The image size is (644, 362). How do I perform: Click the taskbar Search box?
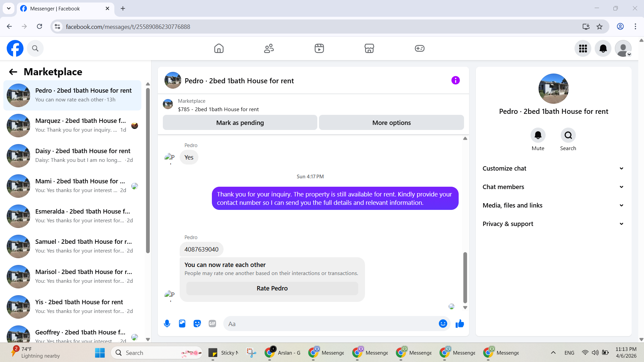click(x=156, y=353)
